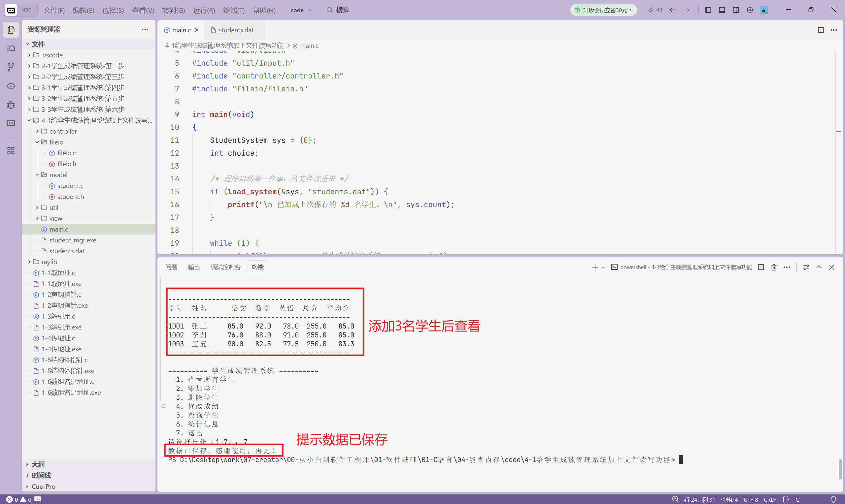Click the UTF-8 encoding status item
Viewport: 845px width, 504px height.
point(751,499)
